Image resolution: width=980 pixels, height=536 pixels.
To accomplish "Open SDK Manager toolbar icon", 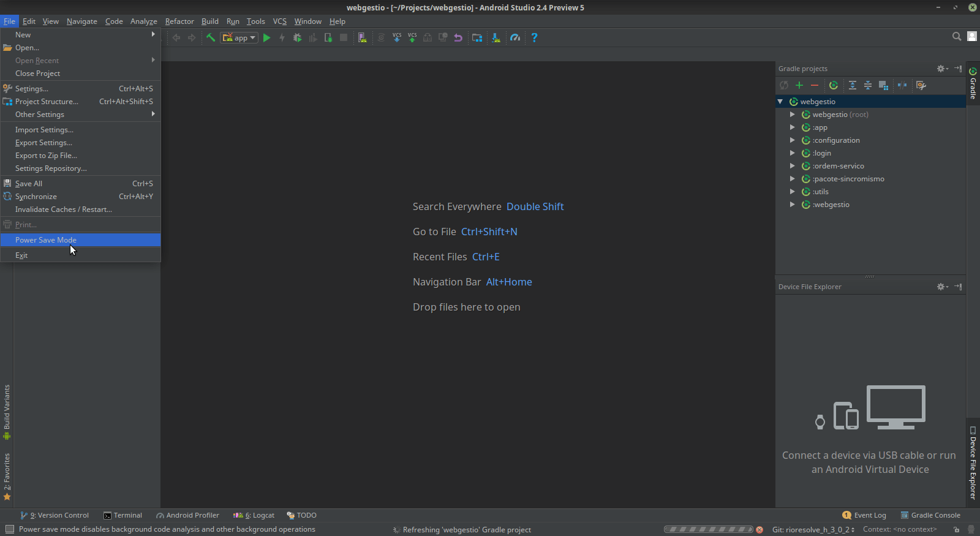I will click(496, 37).
